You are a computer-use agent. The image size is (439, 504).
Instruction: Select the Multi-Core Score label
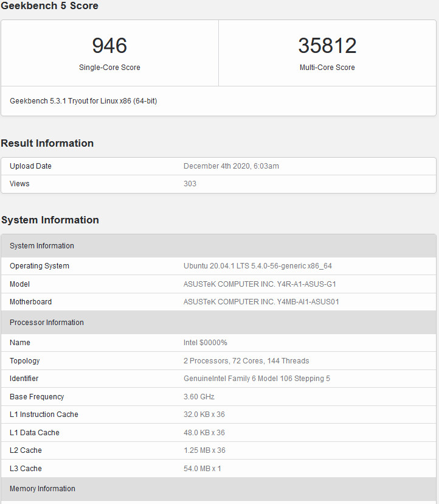pos(327,67)
